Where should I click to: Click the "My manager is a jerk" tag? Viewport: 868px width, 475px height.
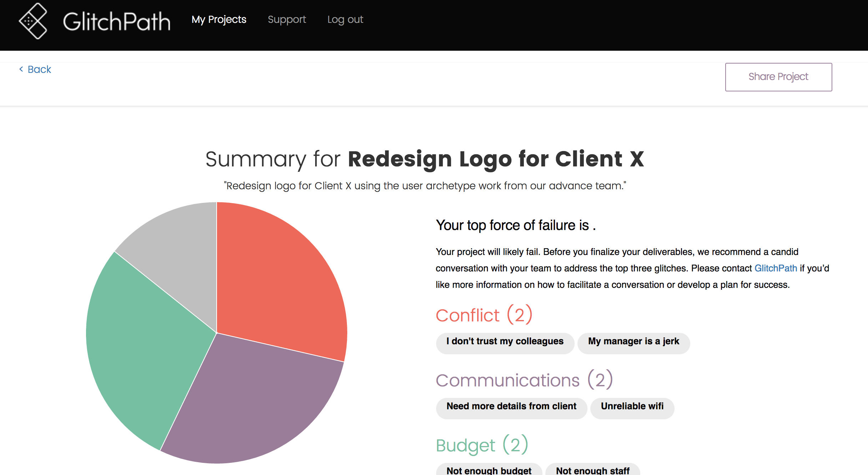point(634,342)
